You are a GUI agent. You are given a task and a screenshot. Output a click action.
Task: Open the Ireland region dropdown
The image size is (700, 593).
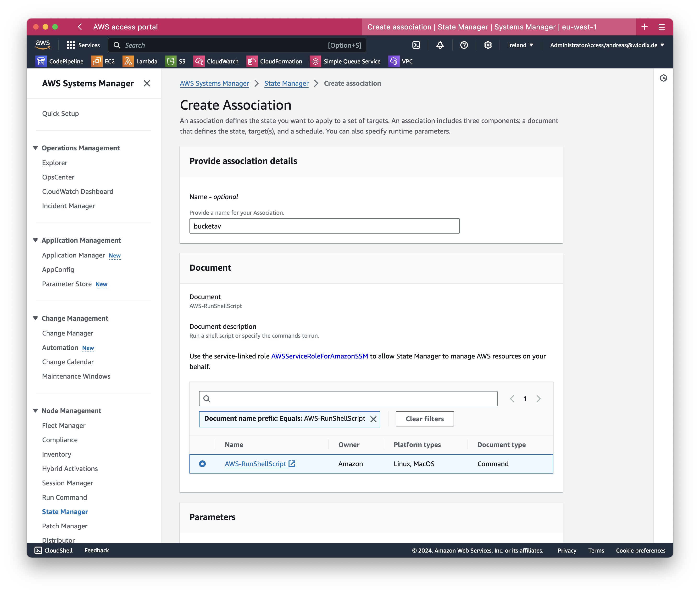tap(520, 45)
